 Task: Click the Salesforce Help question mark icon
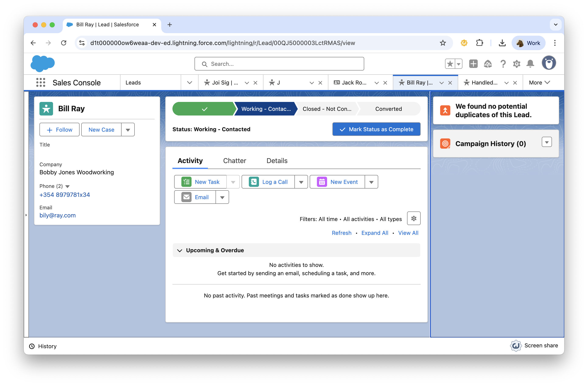tap(503, 64)
